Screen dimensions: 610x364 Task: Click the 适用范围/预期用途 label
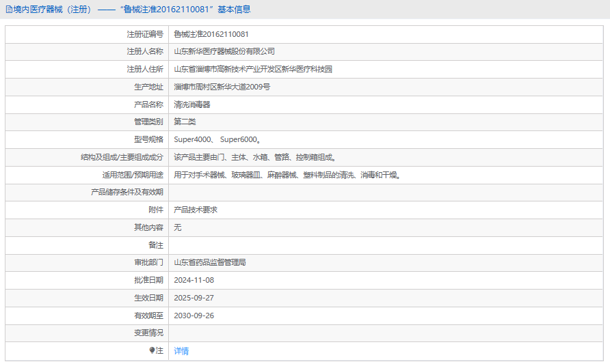coord(133,176)
